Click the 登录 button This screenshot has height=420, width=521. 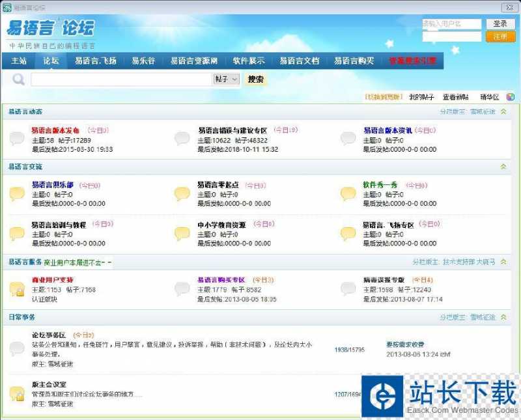[x=500, y=23]
